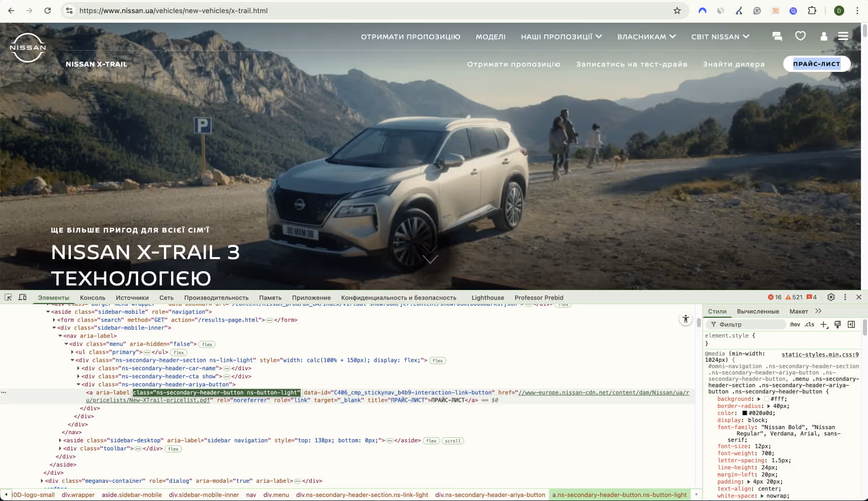Click МОДЕЛІ in top navigation
Screen dimensions: 868x501
490,36
